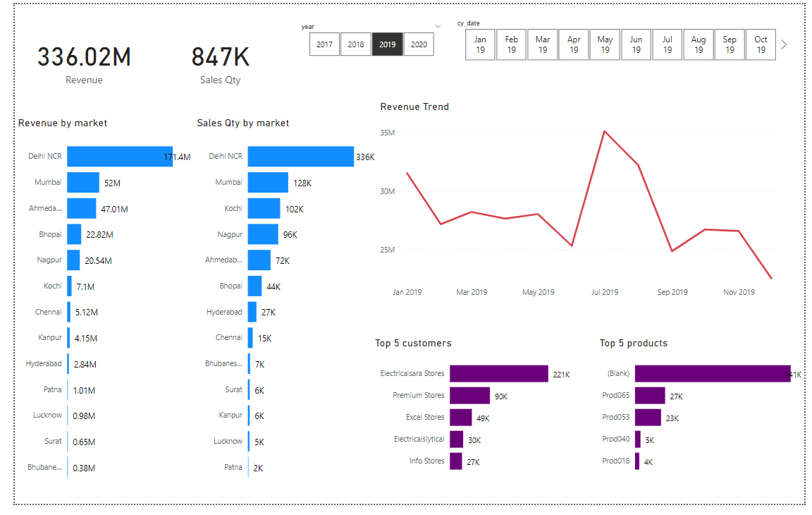The image size is (812, 515).
Task: Click the Premium Stores bar in Top 5 customers
Action: point(469,395)
